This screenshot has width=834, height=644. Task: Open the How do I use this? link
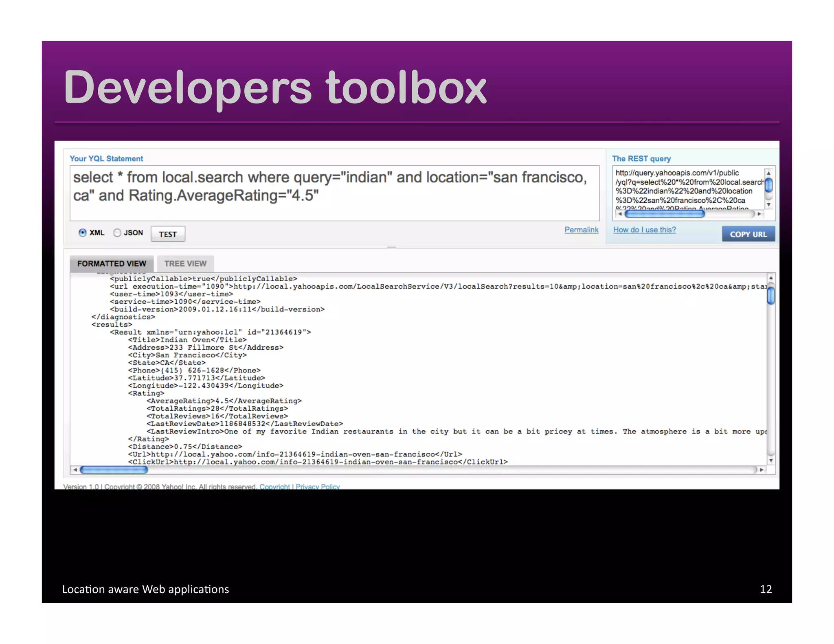pyautogui.click(x=644, y=230)
